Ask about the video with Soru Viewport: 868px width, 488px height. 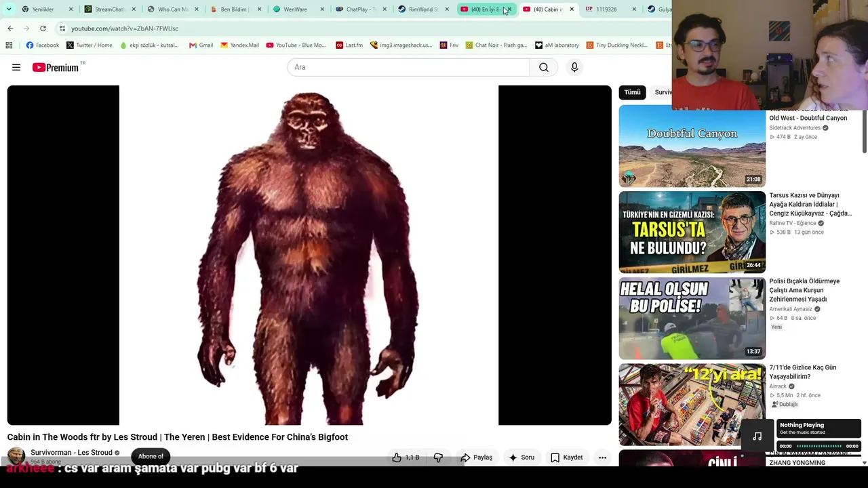[x=521, y=457]
